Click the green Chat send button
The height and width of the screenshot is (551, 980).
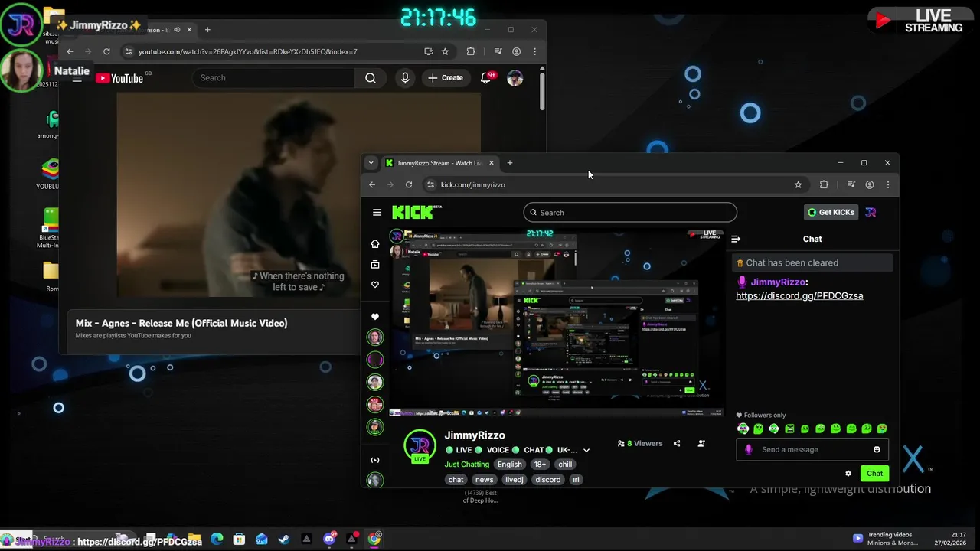click(x=874, y=474)
